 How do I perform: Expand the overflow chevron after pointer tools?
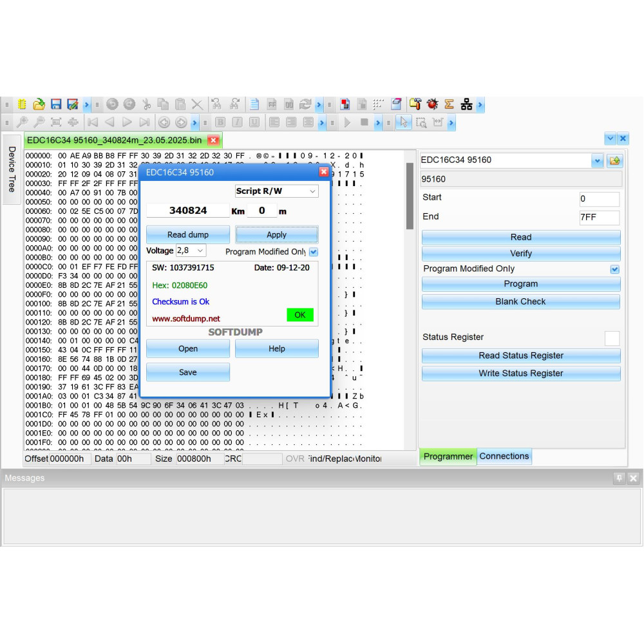[451, 122]
